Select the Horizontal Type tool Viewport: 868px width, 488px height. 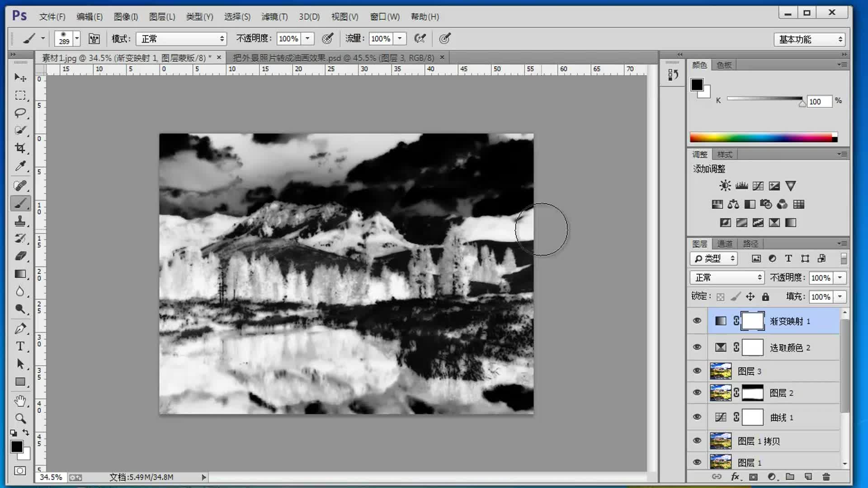click(x=20, y=347)
